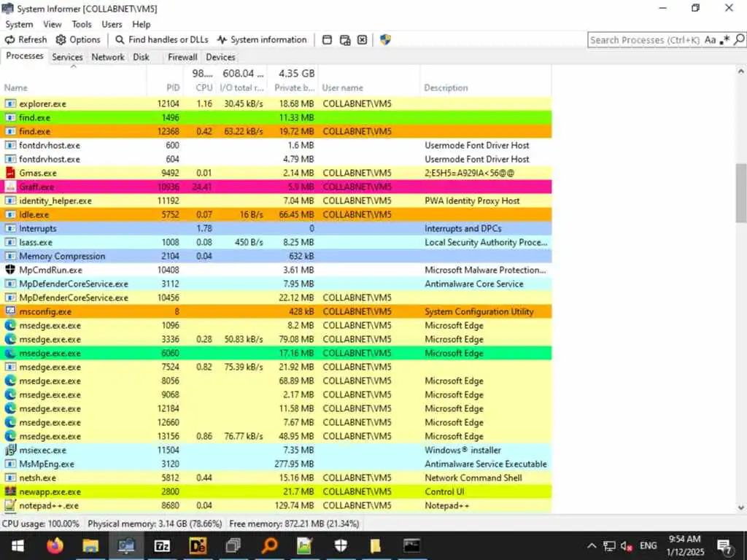Viewport: 747px width, 560px height.
Task: Open Windows Start menu
Action: tap(18, 545)
